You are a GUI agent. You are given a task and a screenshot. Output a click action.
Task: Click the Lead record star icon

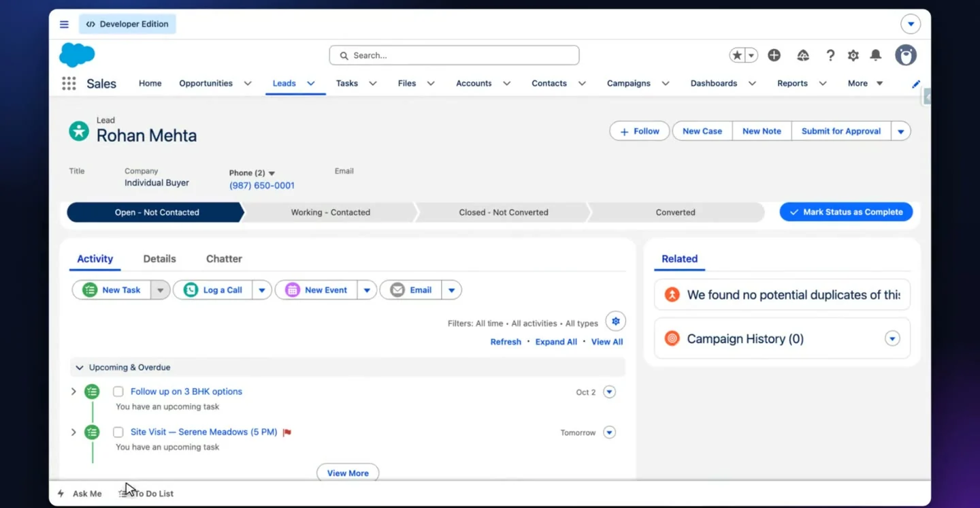[79, 131]
